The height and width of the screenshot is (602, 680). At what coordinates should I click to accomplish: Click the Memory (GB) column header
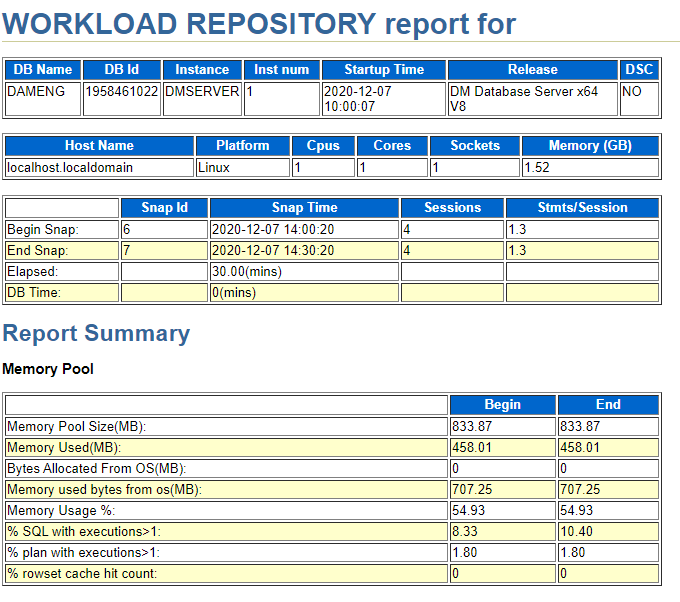point(590,146)
